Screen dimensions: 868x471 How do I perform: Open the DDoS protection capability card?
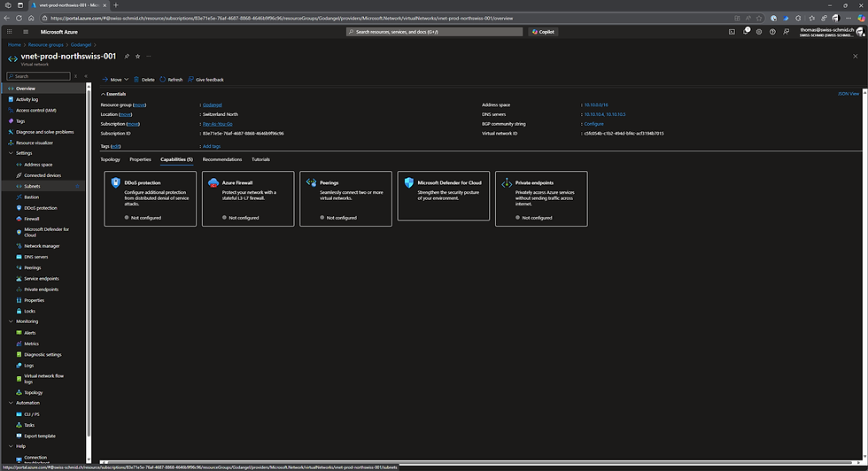tap(150, 198)
